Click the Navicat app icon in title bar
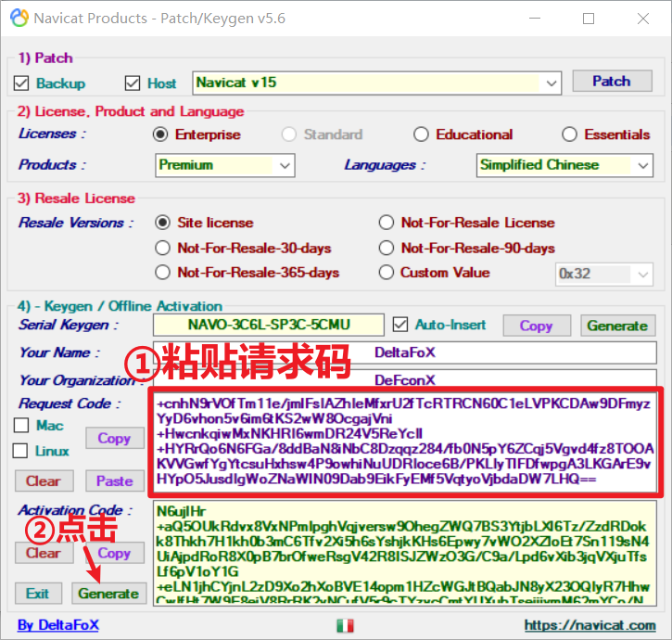Viewport: 672px width, 640px height. click(x=19, y=18)
